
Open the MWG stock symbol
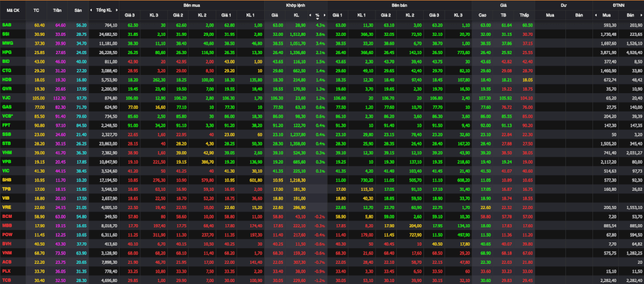pyautogui.click(x=8, y=42)
